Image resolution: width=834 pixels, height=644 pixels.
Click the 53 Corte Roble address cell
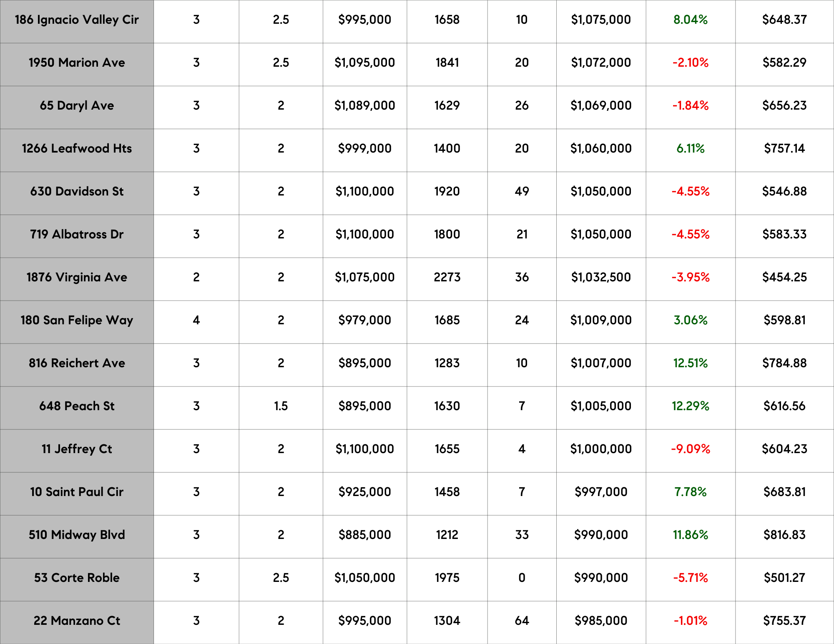(77, 578)
